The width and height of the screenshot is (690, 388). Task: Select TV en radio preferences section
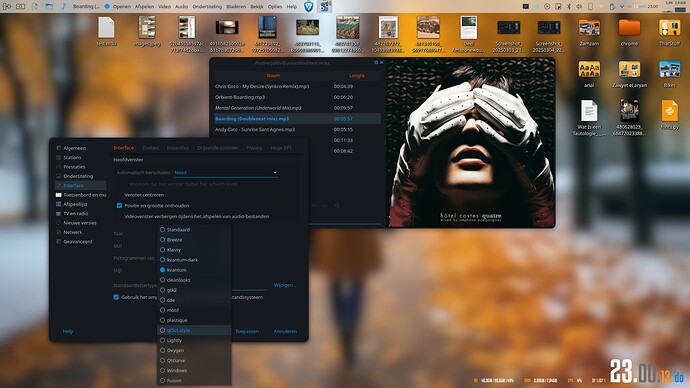coord(76,213)
